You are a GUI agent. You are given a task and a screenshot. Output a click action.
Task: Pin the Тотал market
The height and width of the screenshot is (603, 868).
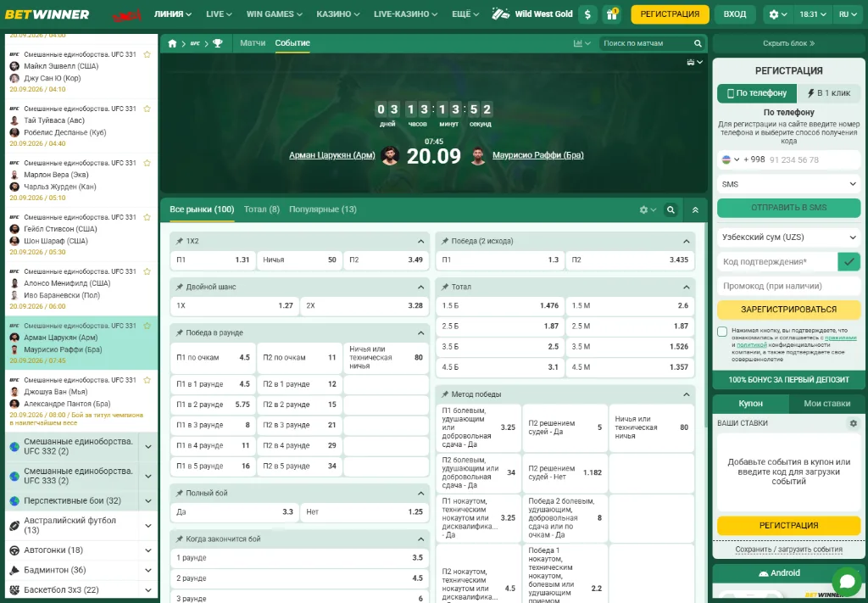[x=445, y=287]
